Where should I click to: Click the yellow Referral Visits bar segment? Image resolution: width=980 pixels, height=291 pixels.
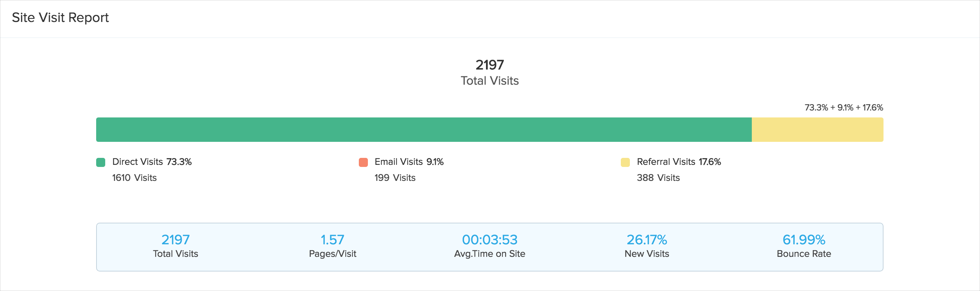coord(817,130)
